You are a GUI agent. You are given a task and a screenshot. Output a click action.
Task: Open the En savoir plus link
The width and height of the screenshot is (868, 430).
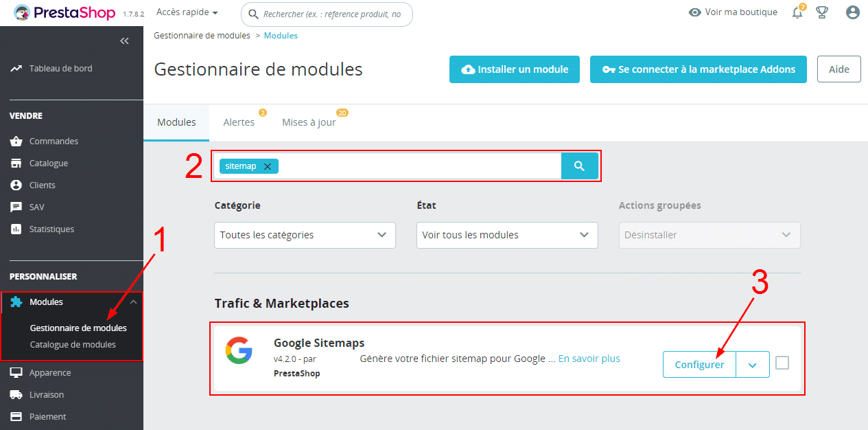(x=589, y=359)
